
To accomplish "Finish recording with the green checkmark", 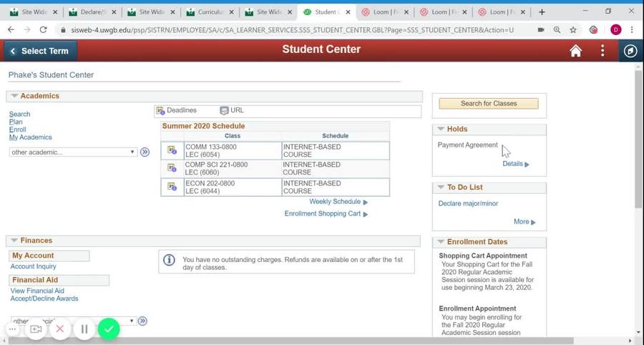I will pos(109,329).
